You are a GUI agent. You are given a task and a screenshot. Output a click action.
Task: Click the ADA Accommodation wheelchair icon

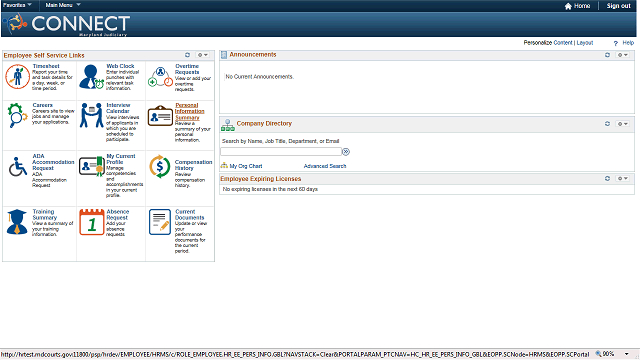click(x=18, y=167)
